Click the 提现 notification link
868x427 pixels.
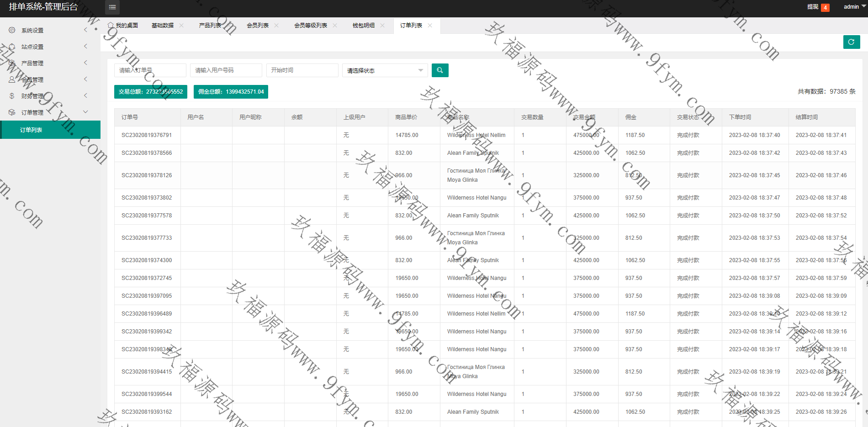coord(813,7)
